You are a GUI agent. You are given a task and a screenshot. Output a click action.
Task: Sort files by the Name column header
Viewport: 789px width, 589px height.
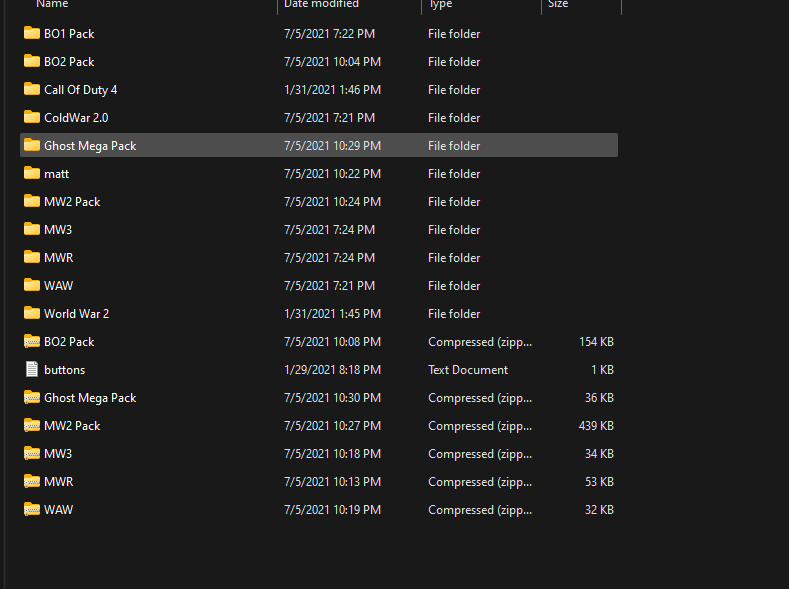[x=52, y=4]
